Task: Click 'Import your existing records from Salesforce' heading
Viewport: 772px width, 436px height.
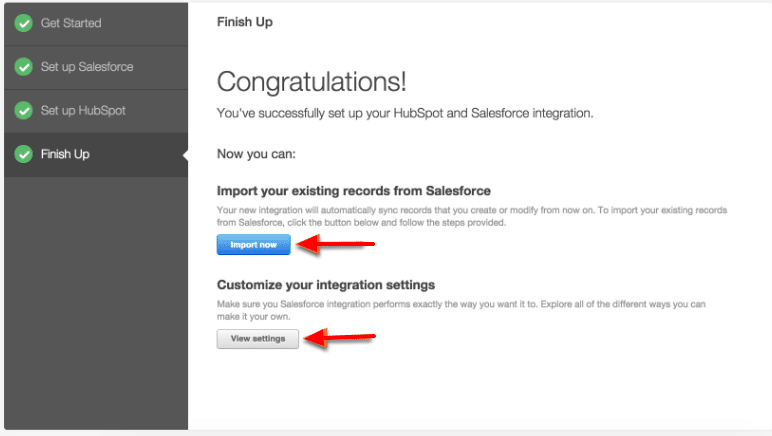Action: [x=353, y=190]
